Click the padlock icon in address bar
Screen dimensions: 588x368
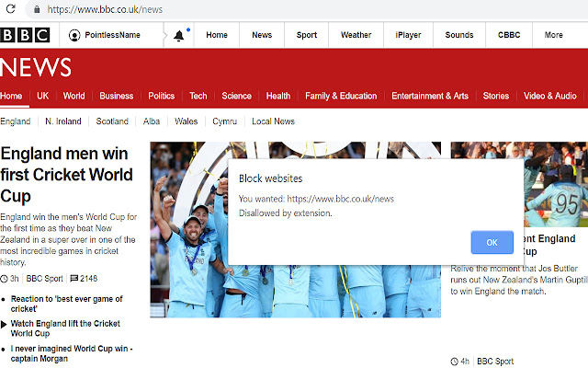pos(37,9)
